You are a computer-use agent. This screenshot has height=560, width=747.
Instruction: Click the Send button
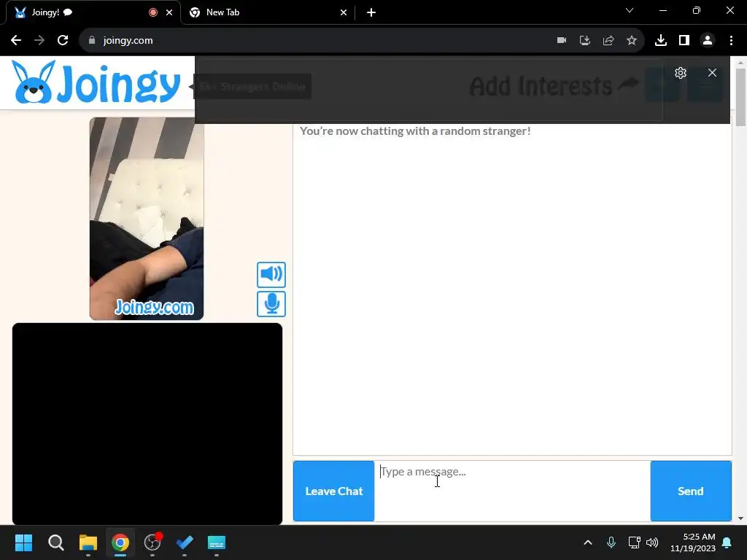691,491
